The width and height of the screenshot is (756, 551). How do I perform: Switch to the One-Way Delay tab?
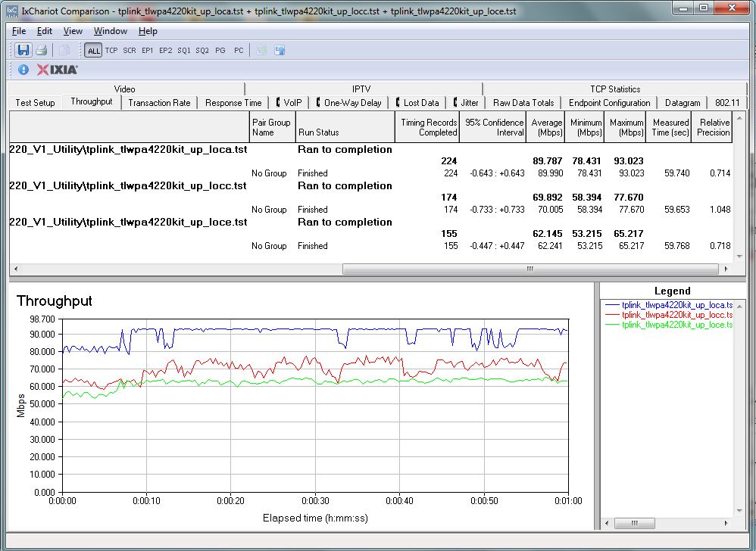coord(348,103)
